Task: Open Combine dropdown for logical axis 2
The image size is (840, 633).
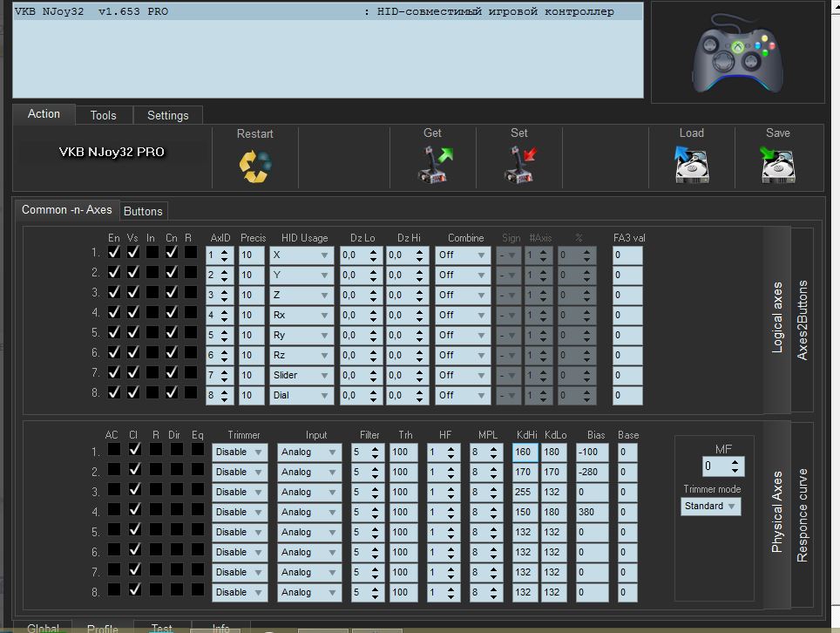Action: [x=463, y=275]
